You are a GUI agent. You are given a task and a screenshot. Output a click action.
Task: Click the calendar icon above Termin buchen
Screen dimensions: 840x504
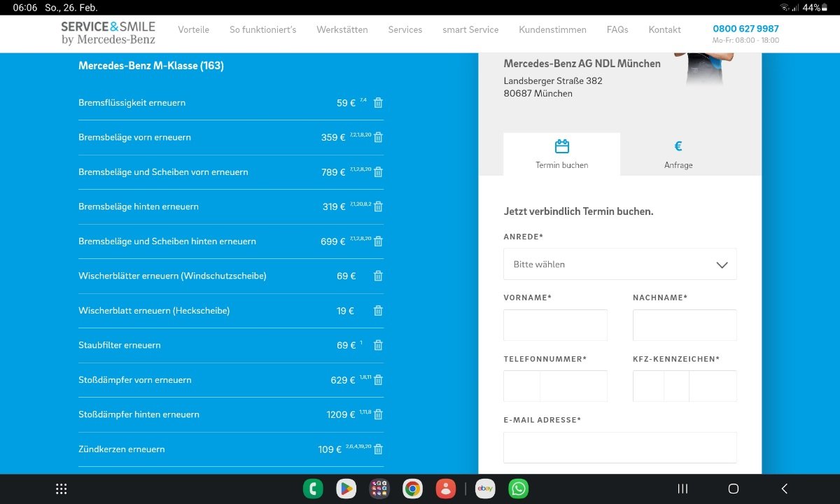[562, 146]
